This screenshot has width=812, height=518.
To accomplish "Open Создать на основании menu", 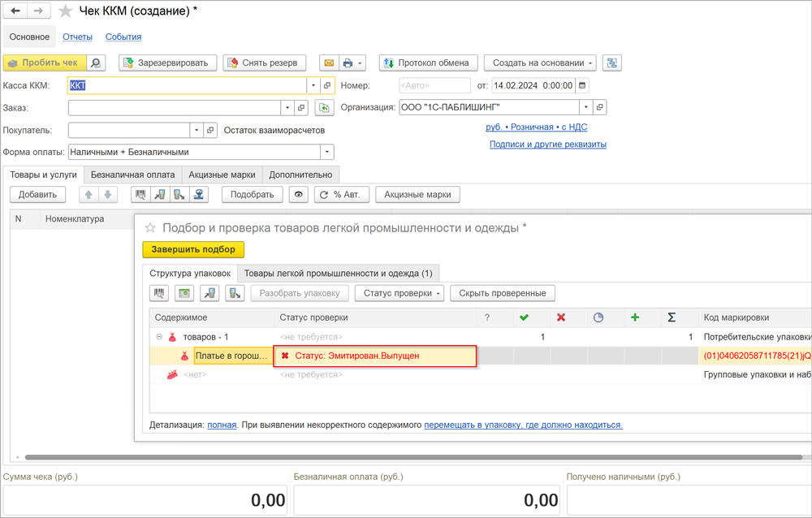I will point(540,63).
